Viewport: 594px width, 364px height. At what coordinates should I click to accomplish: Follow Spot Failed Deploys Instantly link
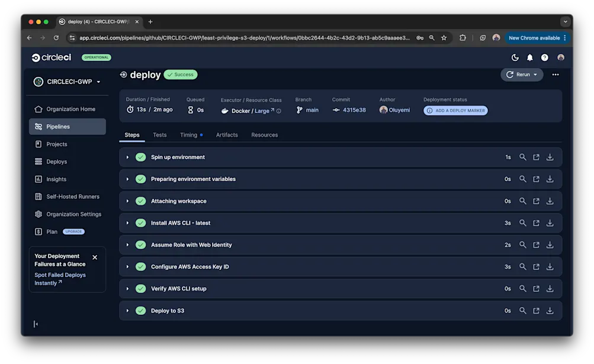(59, 279)
